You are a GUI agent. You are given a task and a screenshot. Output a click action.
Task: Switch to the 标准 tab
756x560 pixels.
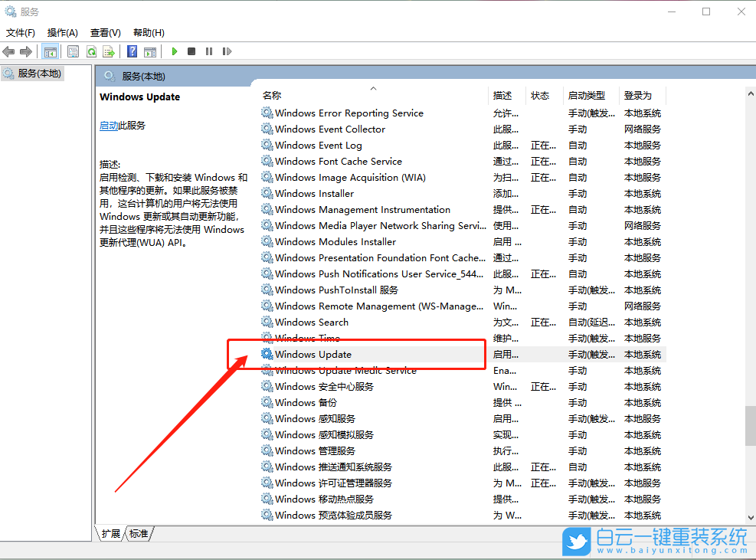(138, 533)
